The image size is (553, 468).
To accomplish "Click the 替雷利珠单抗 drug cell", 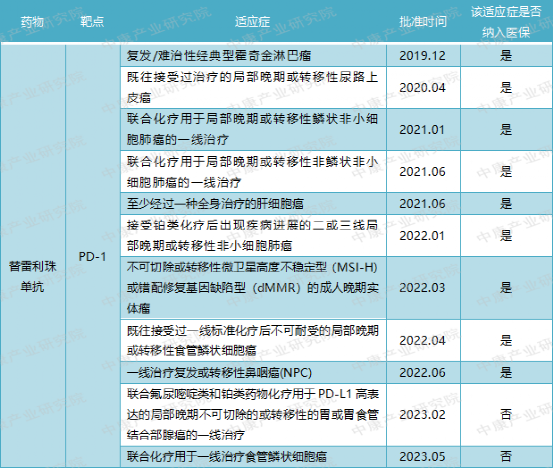I will 32,276.
